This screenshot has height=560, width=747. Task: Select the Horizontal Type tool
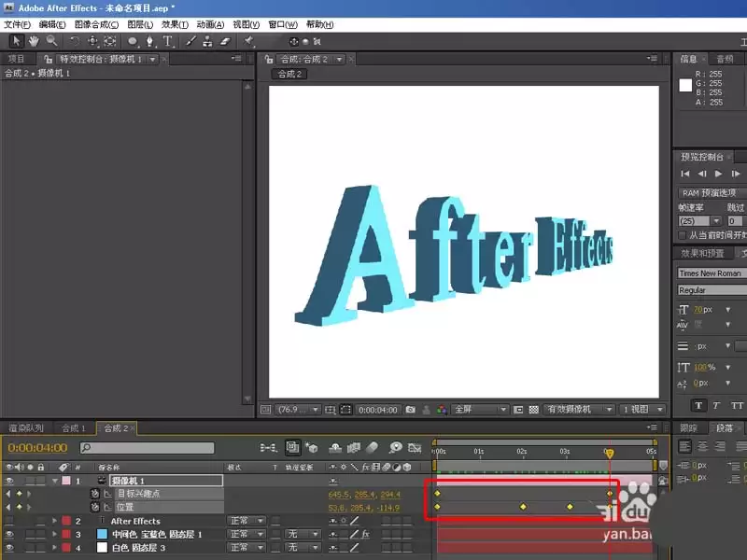point(168,41)
